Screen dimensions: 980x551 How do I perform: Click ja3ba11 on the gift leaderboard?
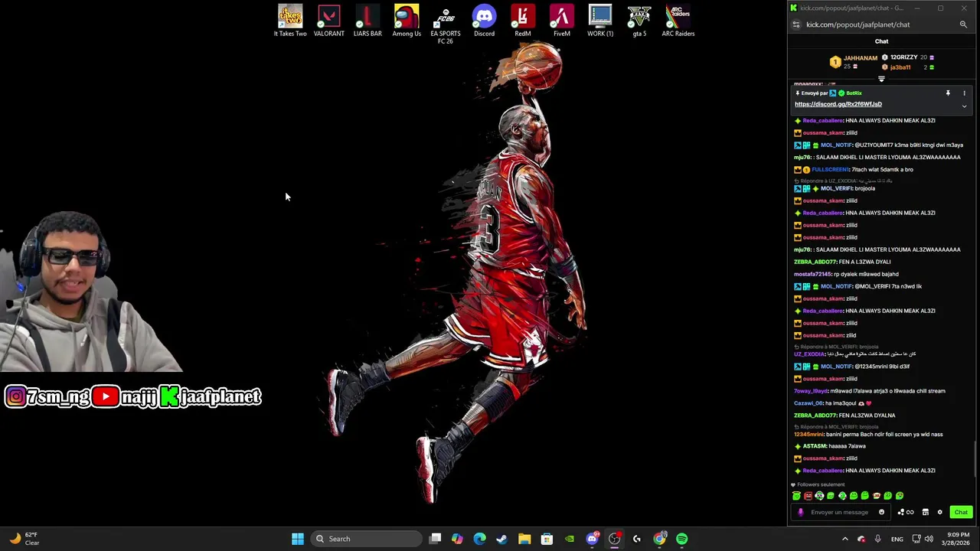[x=900, y=67]
